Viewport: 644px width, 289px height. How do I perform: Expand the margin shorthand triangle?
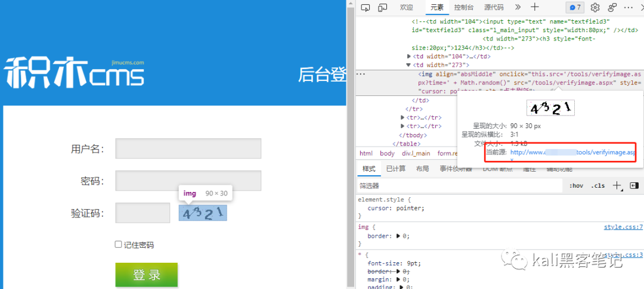pyautogui.click(x=397, y=279)
